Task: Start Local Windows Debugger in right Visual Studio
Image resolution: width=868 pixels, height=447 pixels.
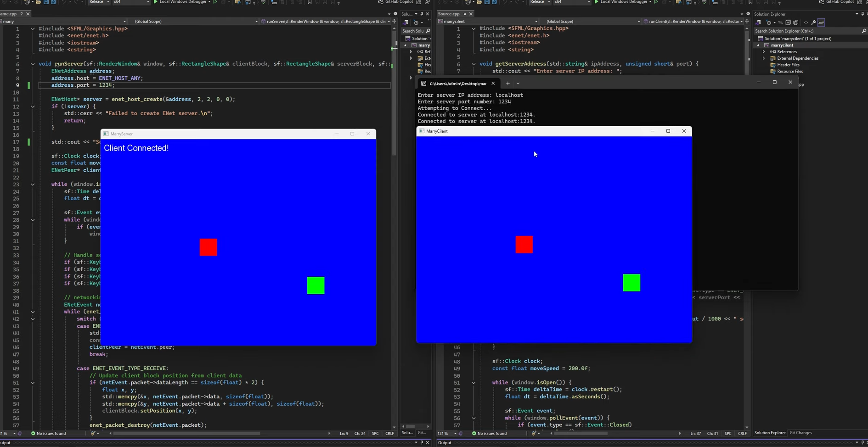Action: click(x=622, y=2)
